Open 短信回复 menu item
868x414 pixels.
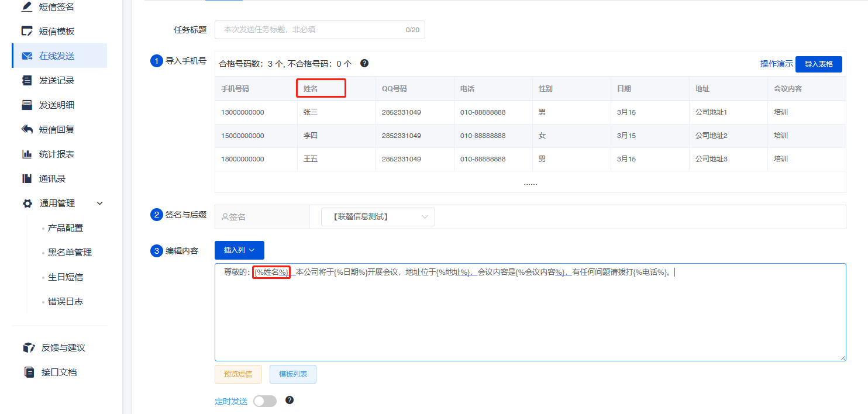[x=57, y=130]
